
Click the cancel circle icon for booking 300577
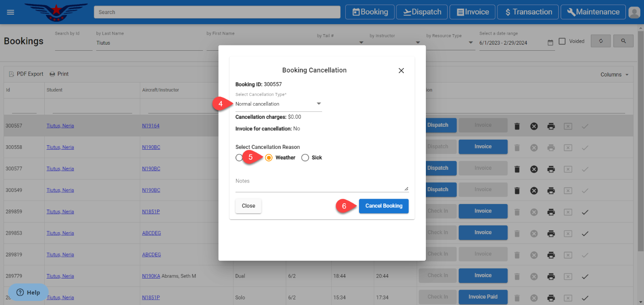[534, 169]
